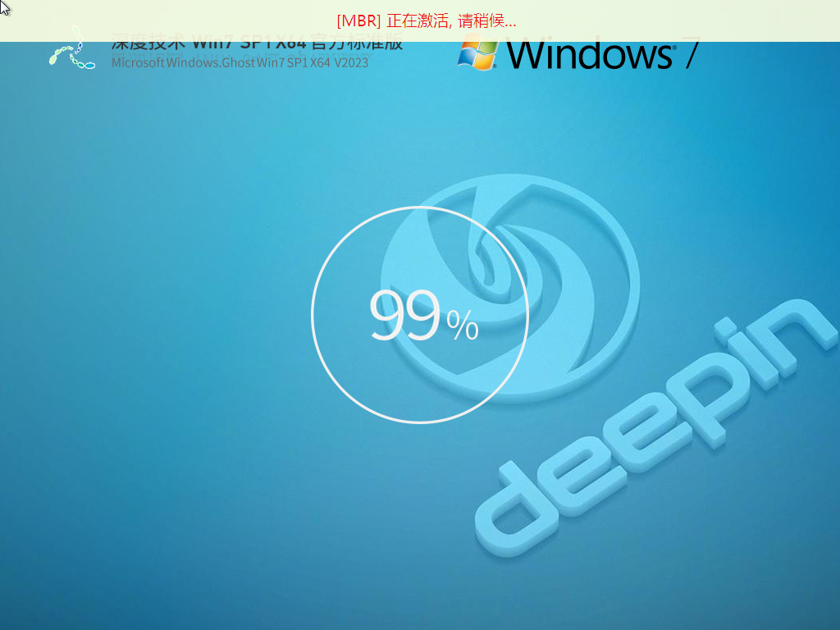Click the "请稍候..." wait message
Viewport: 840px width, 630px height.
pos(486,21)
